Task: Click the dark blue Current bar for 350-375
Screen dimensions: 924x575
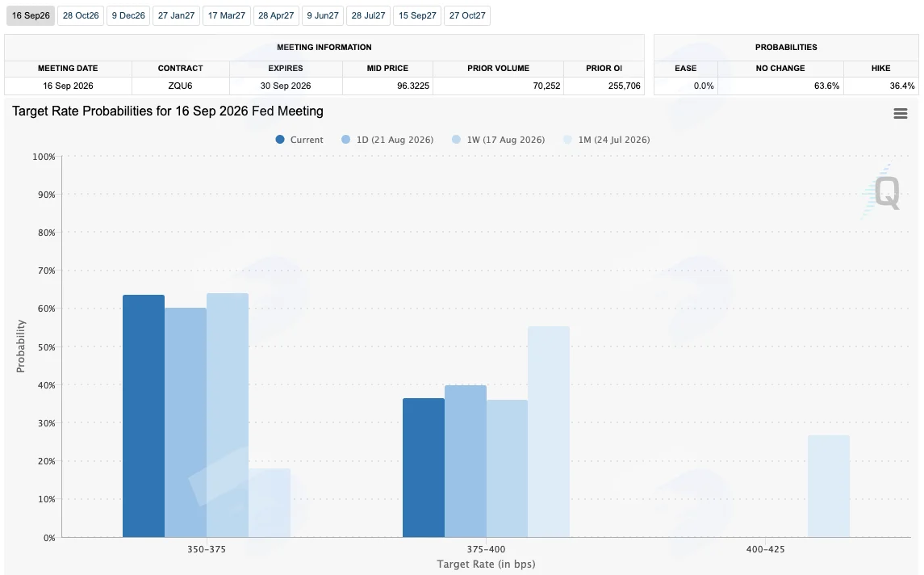Action: click(144, 416)
